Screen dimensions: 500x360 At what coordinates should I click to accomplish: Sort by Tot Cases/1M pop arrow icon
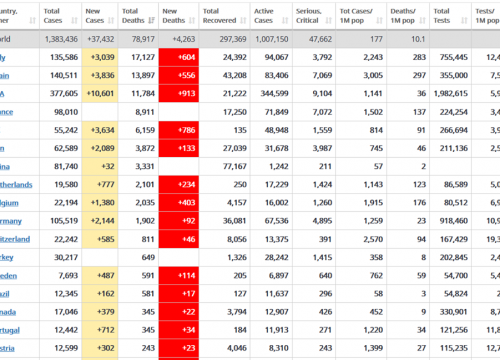coord(379,21)
